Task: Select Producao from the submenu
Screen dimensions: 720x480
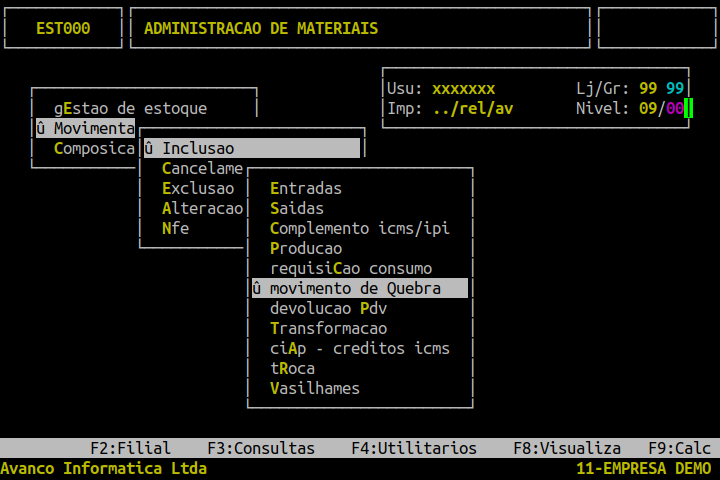Action: 306,248
